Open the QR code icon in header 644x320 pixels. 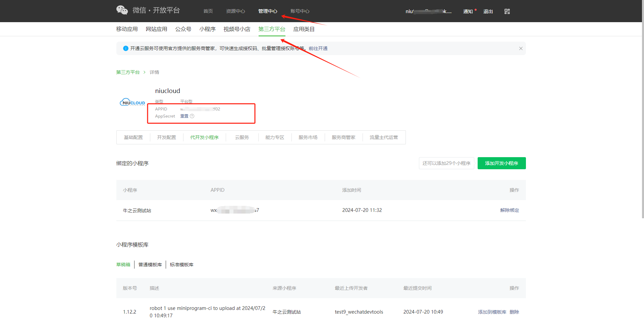pos(507,11)
